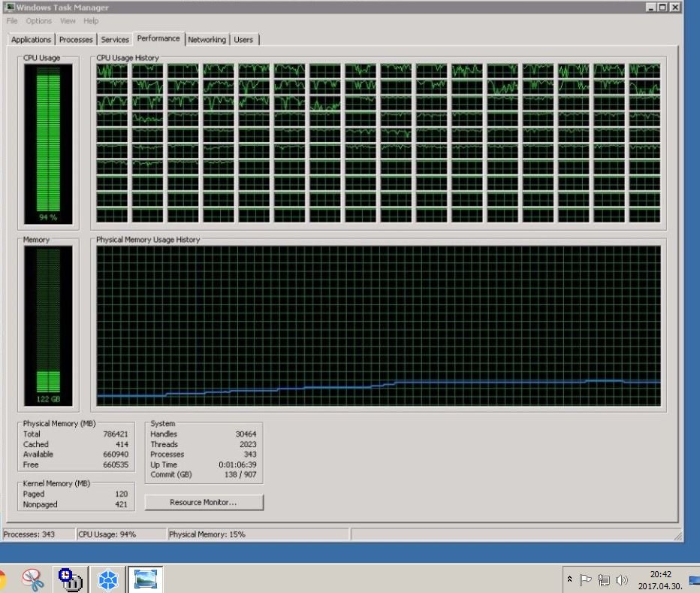
Task: Click the Action Center flag tray icon
Action: (585, 580)
